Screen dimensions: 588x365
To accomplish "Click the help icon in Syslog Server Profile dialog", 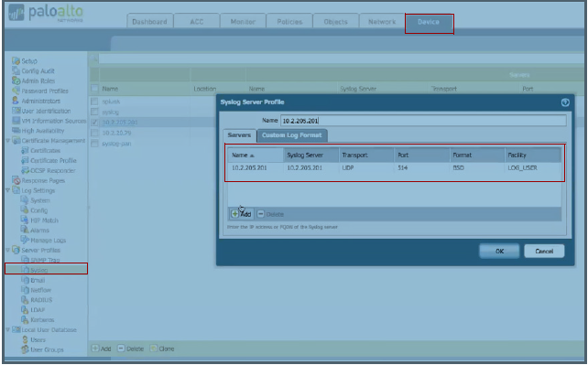I will coord(565,102).
